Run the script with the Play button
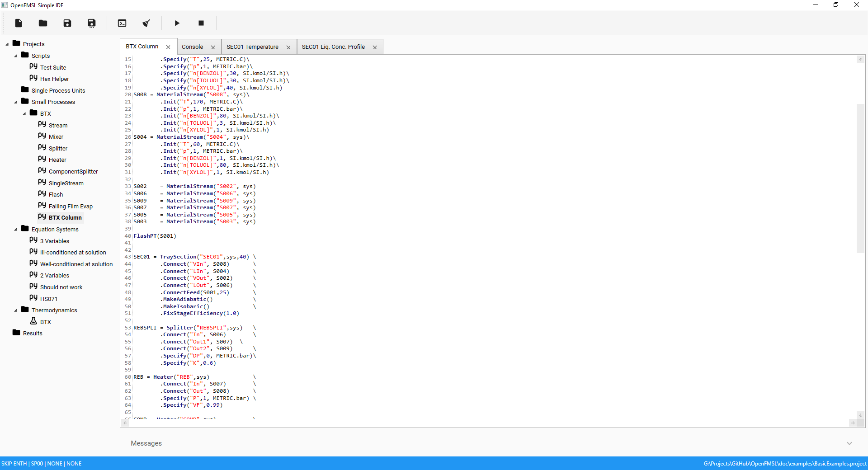The image size is (868, 470). click(x=177, y=23)
